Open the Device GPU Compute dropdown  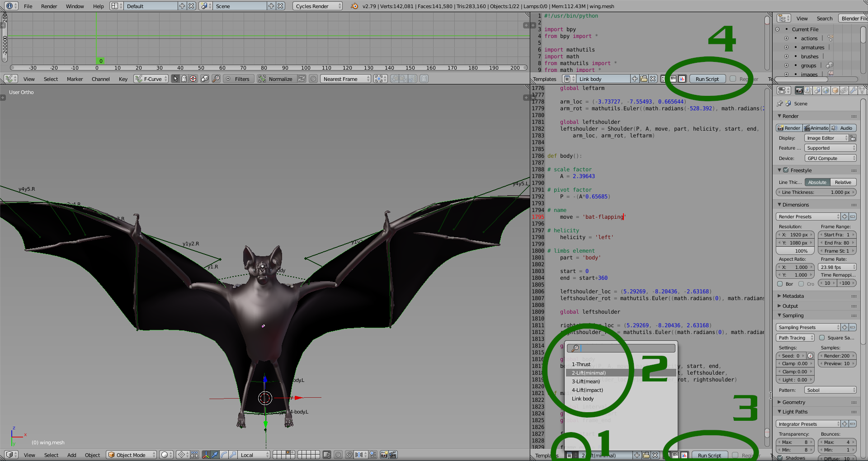830,158
